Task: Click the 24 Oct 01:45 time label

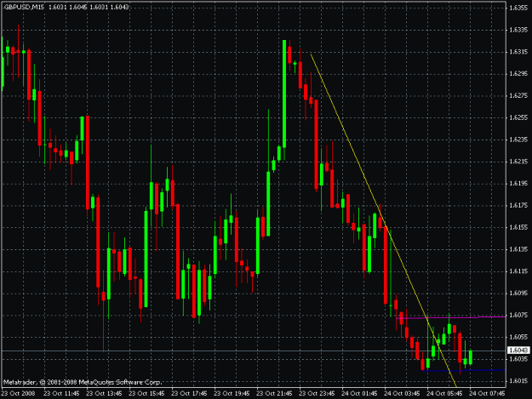Action: pos(359,393)
